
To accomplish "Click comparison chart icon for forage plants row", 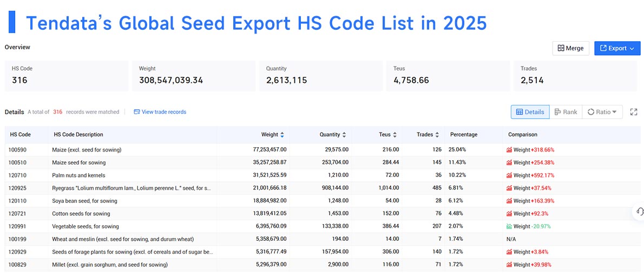I will pos(509,252).
